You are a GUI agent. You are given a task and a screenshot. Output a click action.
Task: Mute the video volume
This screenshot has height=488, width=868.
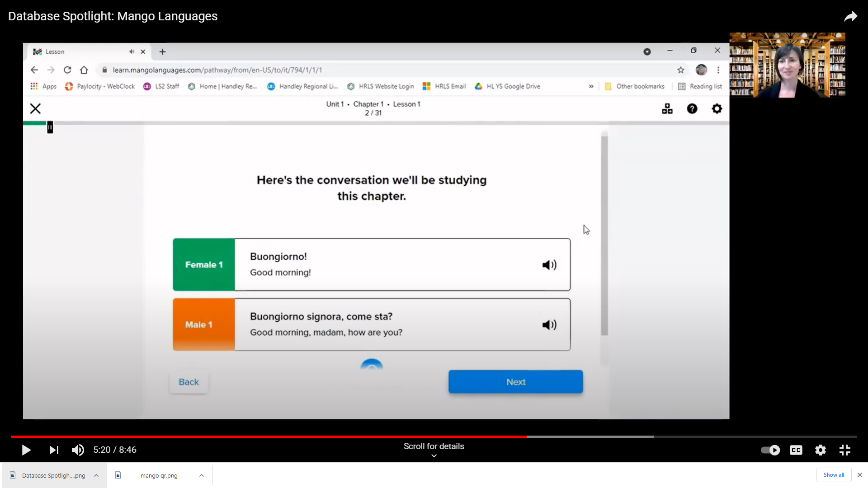(x=78, y=450)
